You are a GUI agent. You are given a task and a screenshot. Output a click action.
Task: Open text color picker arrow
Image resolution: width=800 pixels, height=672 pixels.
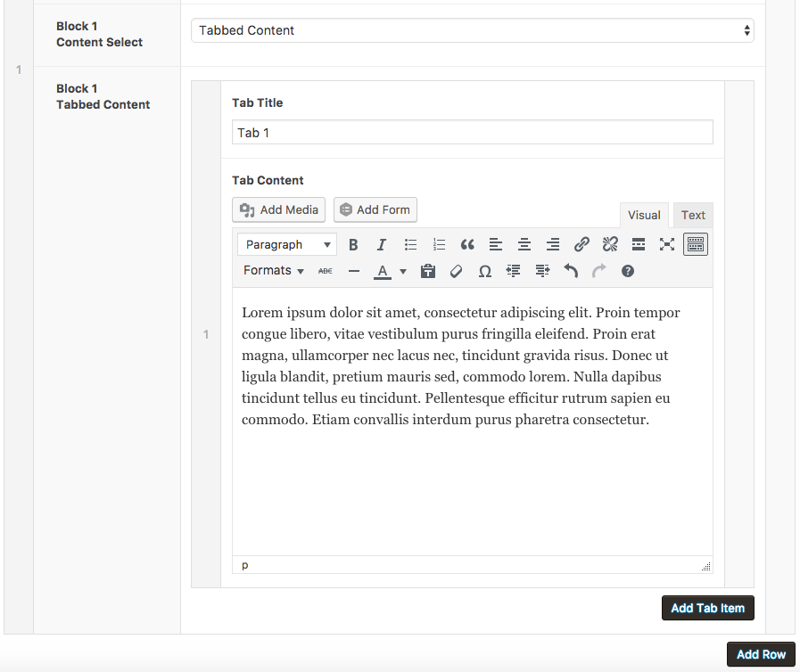403,272
